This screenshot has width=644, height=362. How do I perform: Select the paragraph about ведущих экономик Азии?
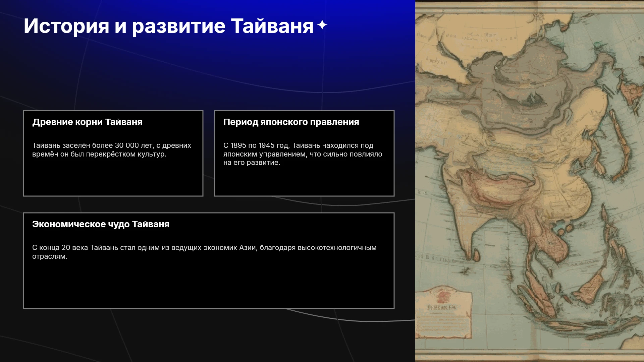(204, 252)
